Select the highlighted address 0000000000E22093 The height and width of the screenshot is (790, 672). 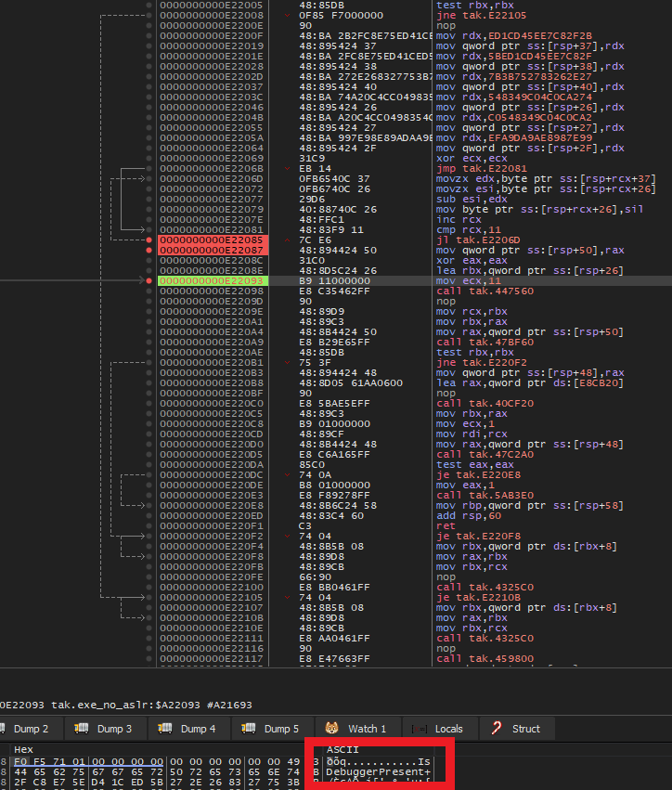click(212, 280)
